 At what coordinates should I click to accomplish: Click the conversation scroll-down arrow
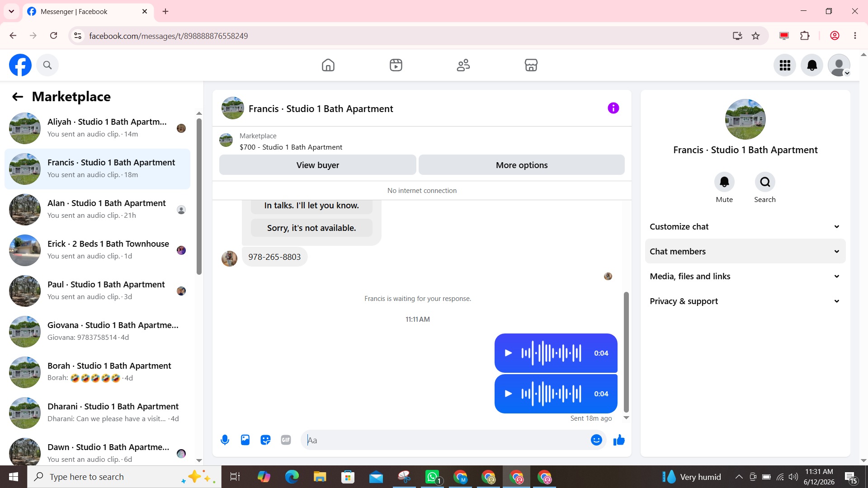626,418
